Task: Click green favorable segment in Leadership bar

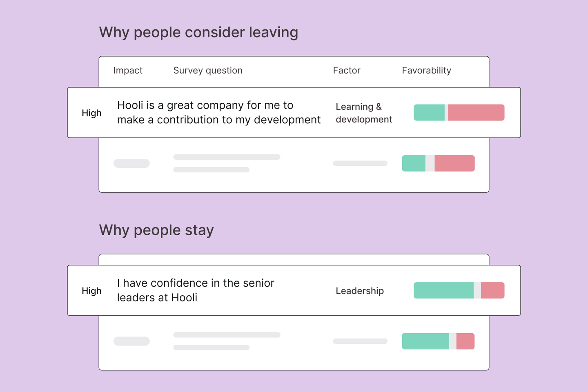Action: (443, 290)
